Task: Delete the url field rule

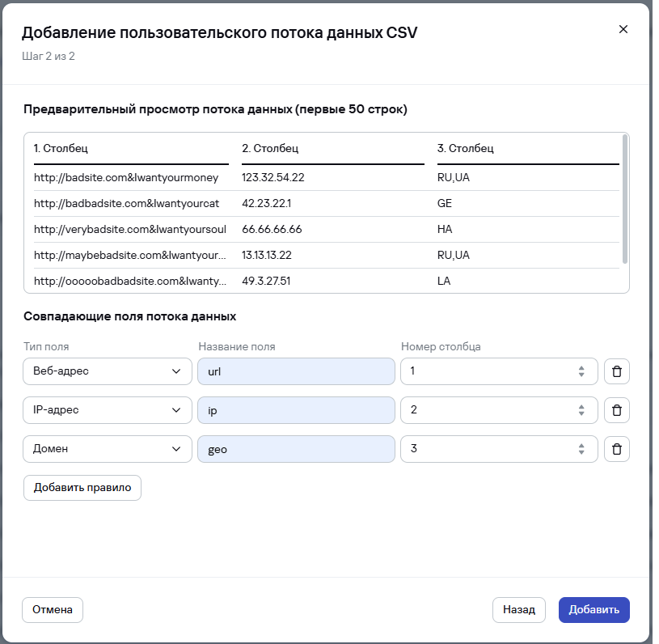Action: 617,371
